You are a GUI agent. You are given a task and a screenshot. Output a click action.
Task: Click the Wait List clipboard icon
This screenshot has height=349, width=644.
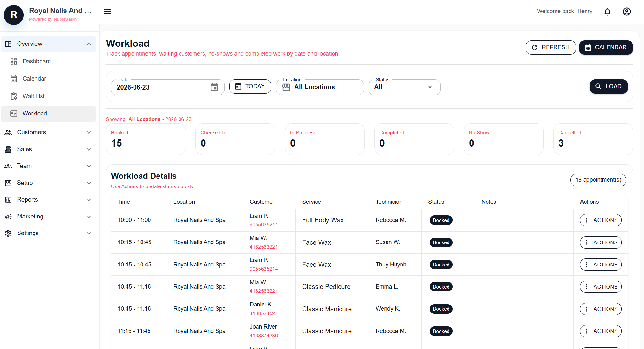[x=14, y=96]
